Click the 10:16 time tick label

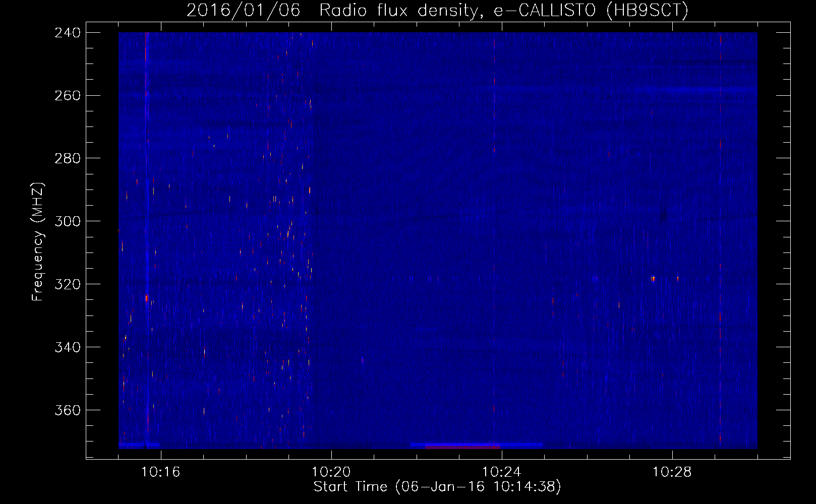click(161, 472)
